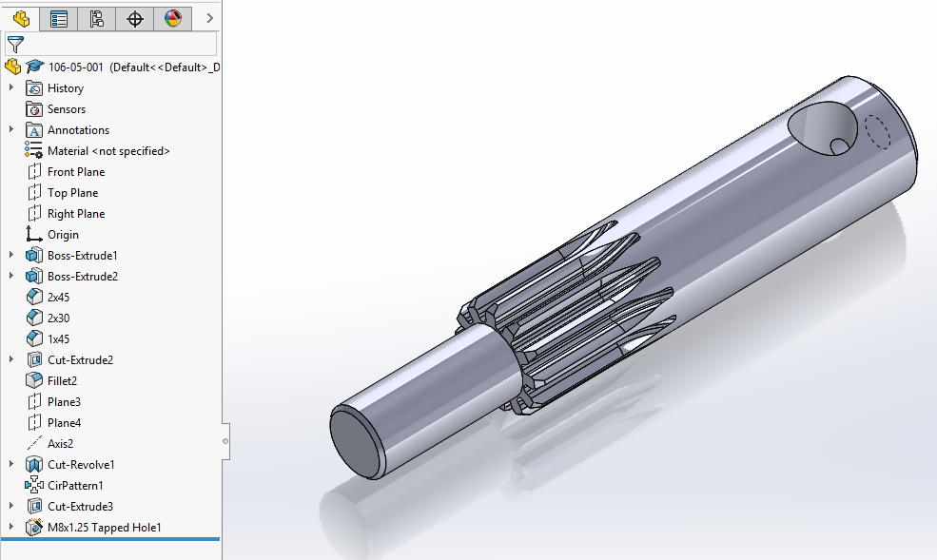Expand M8x1.25 Tapped Hole1
This screenshot has height=560, width=937.
click(11, 527)
